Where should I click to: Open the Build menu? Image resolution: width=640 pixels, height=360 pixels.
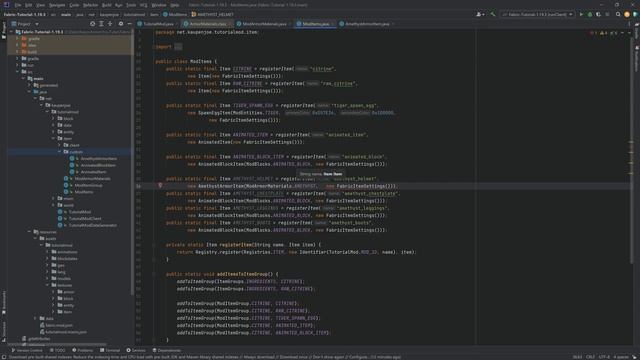107,5
